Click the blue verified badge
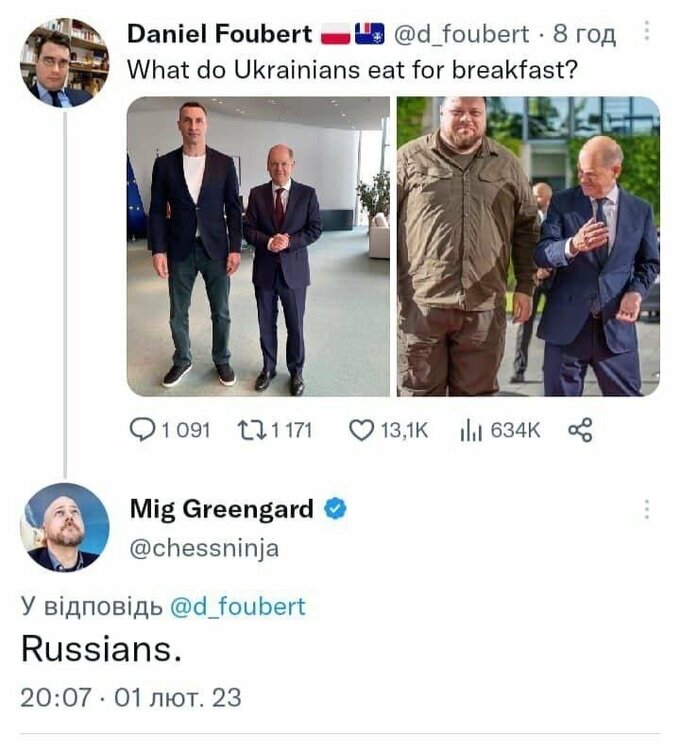680x750 pixels. 336,509
